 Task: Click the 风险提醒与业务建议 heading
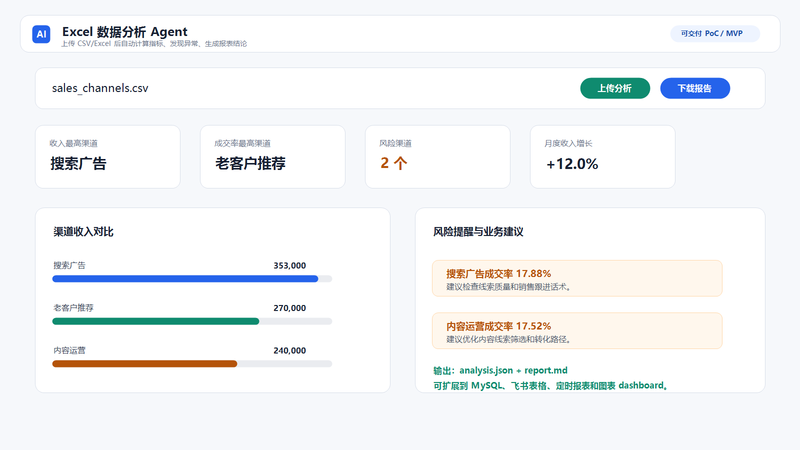click(478, 232)
